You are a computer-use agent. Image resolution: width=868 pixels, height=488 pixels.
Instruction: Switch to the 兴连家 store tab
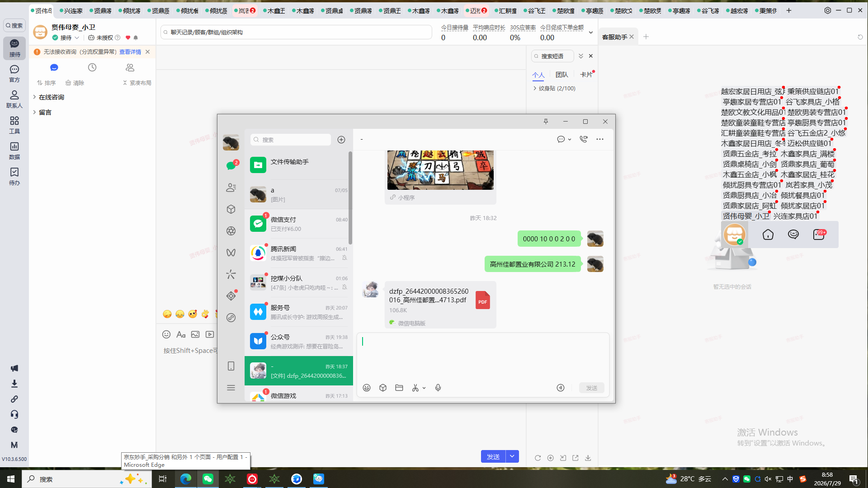tap(72, 10)
